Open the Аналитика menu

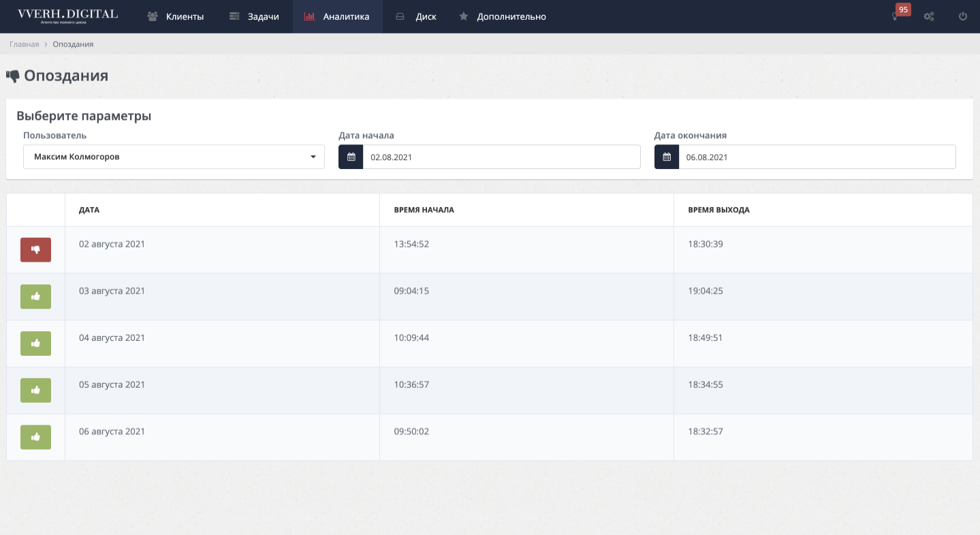click(x=337, y=16)
